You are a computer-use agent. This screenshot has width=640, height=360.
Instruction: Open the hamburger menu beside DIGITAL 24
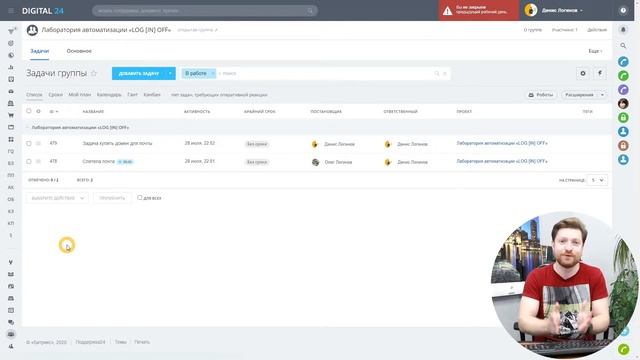point(11,11)
